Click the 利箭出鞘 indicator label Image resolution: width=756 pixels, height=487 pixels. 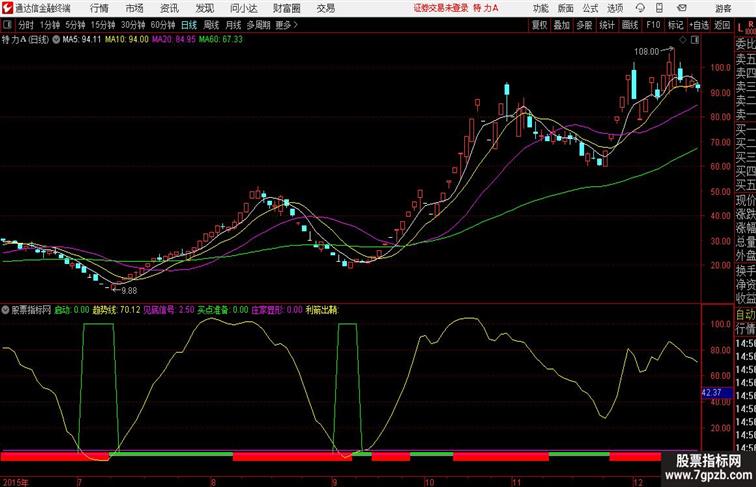click(322, 310)
